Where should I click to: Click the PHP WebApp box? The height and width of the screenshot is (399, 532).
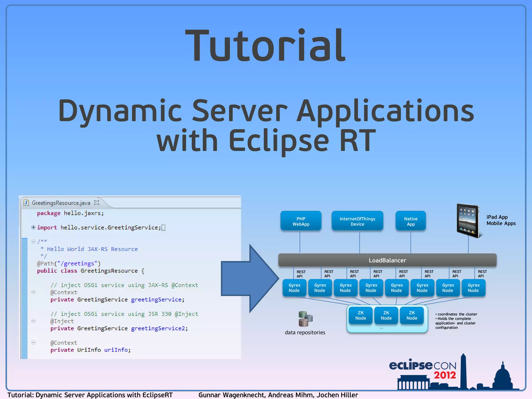pos(301,221)
